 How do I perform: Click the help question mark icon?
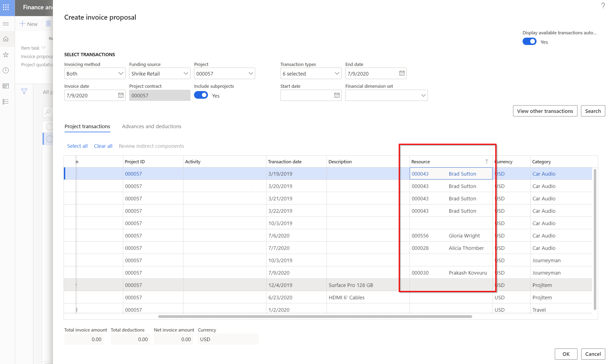(603, 6)
